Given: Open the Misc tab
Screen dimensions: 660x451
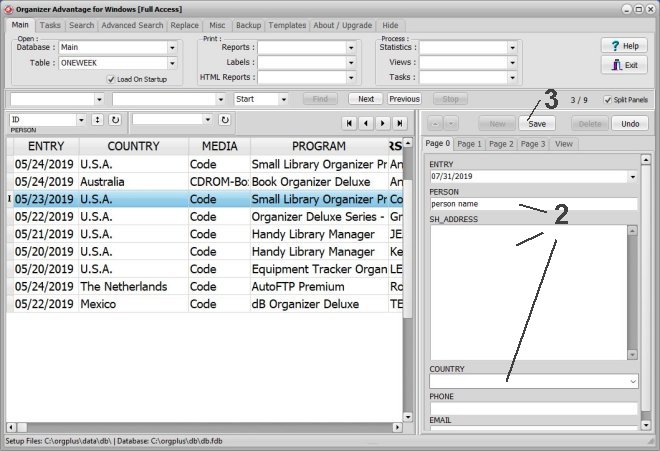Looking at the screenshot, I should (217, 25).
